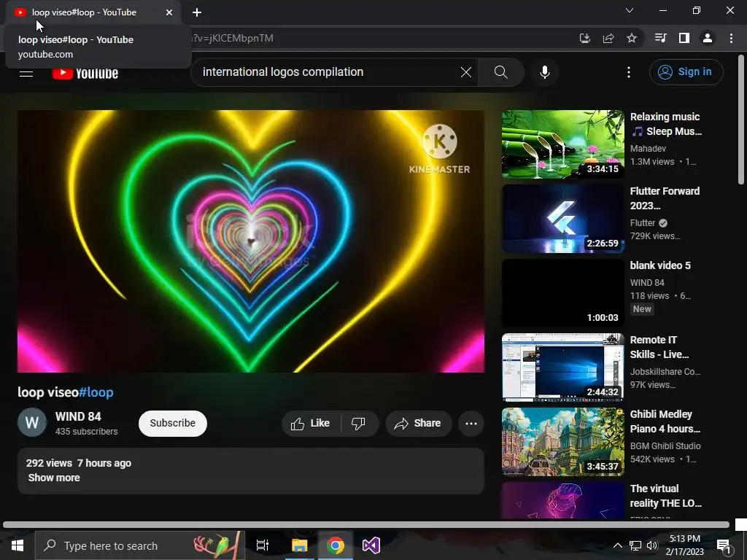
Task: Open Chrome's three-dot menu
Action: 731,38
